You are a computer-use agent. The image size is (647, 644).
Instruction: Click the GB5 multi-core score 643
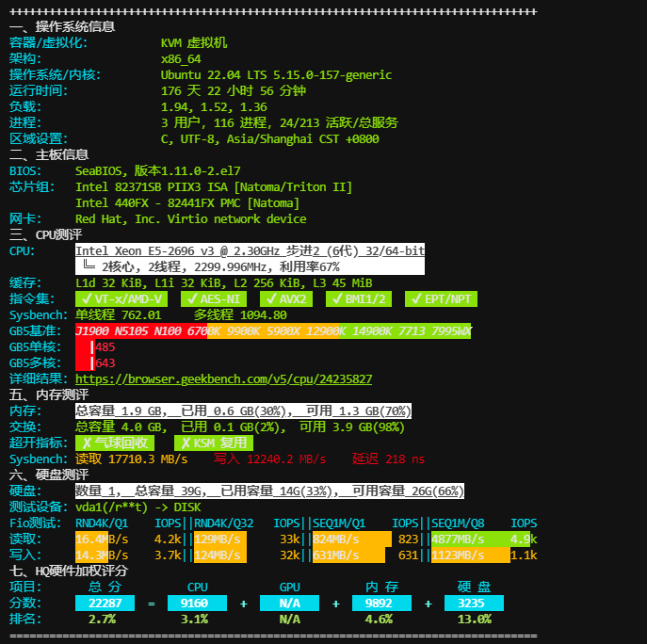tap(105, 363)
